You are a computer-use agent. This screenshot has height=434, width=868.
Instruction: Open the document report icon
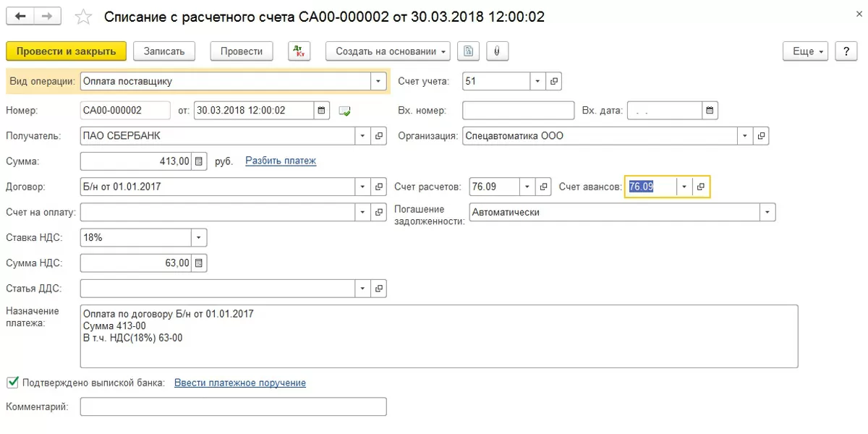click(x=469, y=51)
